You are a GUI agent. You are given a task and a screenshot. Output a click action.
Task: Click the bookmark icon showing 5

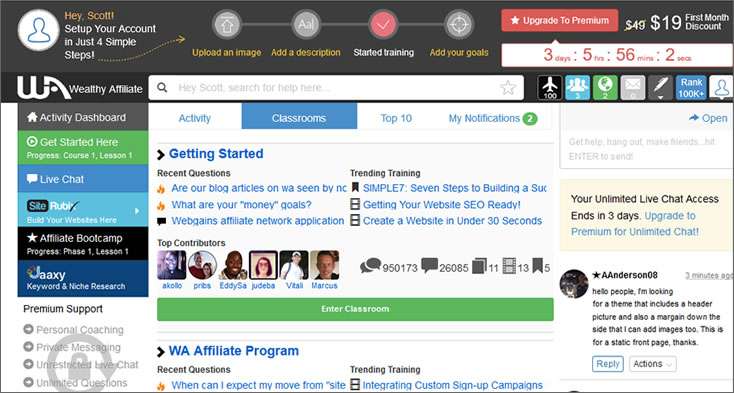[x=537, y=266]
